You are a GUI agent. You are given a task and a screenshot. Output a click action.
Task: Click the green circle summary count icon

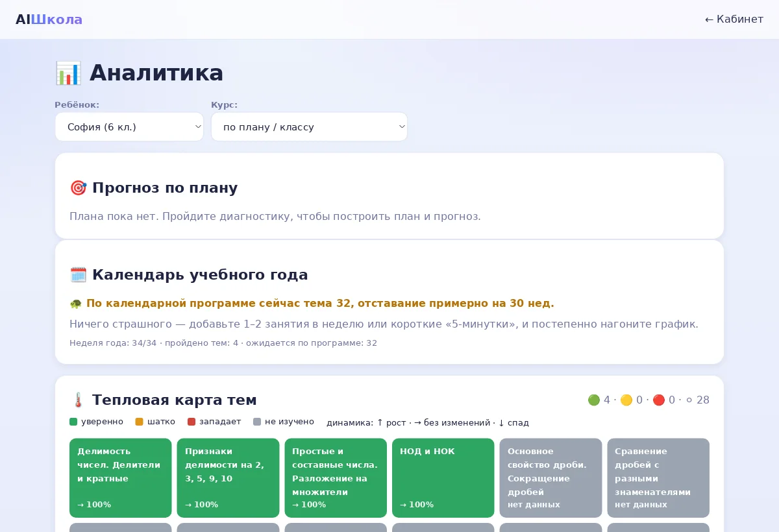(x=593, y=400)
